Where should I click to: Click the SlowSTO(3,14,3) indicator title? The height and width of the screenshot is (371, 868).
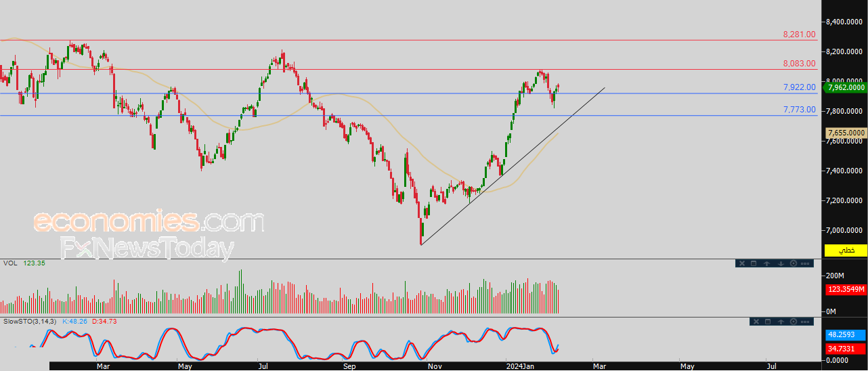pos(30,321)
